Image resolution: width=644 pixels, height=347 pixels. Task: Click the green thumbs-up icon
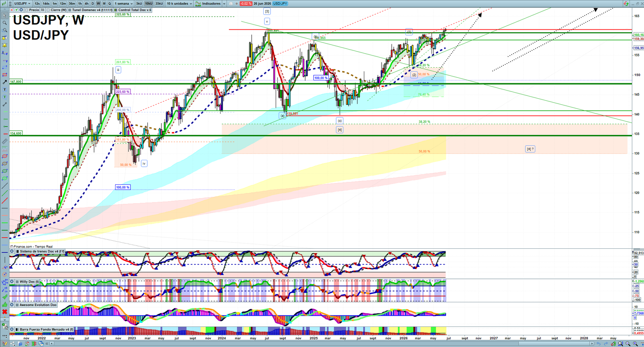[x=5, y=305]
